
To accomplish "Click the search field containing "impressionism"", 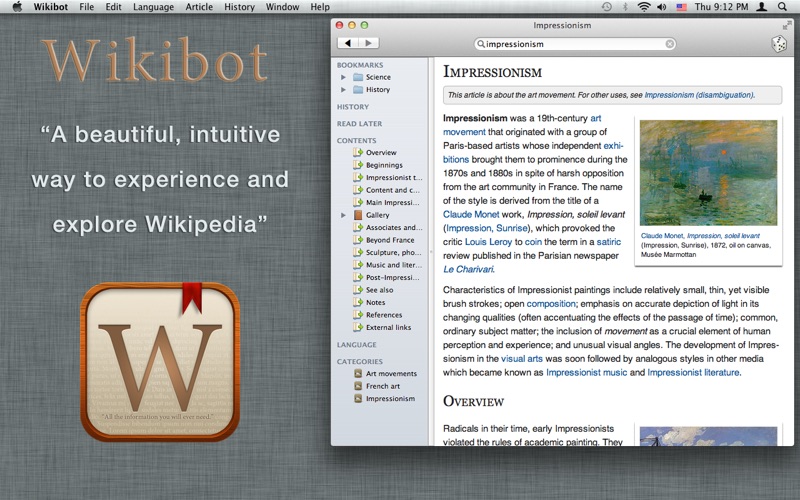I will [x=570, y=44].
